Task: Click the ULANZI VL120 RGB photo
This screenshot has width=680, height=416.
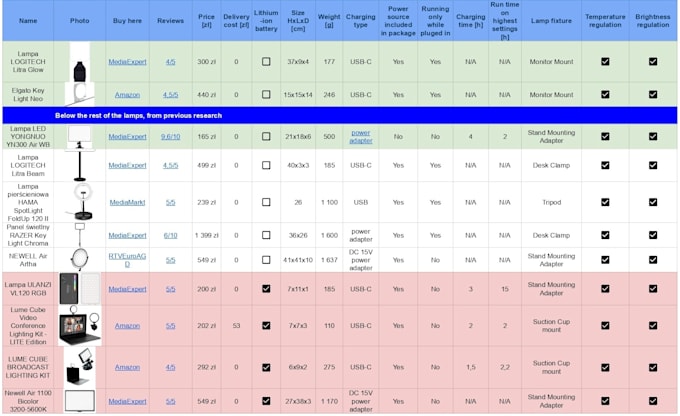Action: pyautogui.click(x=80, y=289)
